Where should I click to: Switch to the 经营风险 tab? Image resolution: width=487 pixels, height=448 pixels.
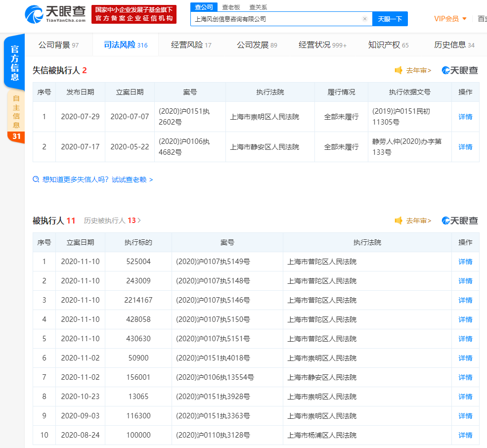pyautogui.click(x=191, y=45)
